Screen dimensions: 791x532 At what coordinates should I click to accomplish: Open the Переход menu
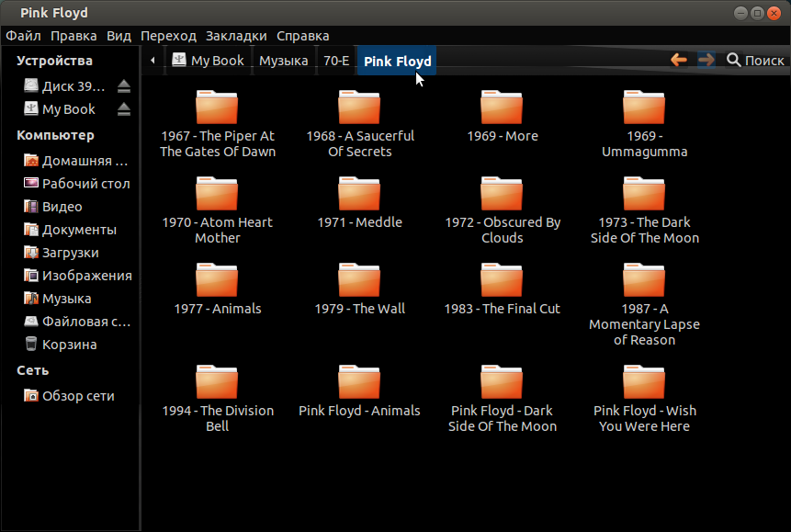pyautogui.click(x=168, y=36)
